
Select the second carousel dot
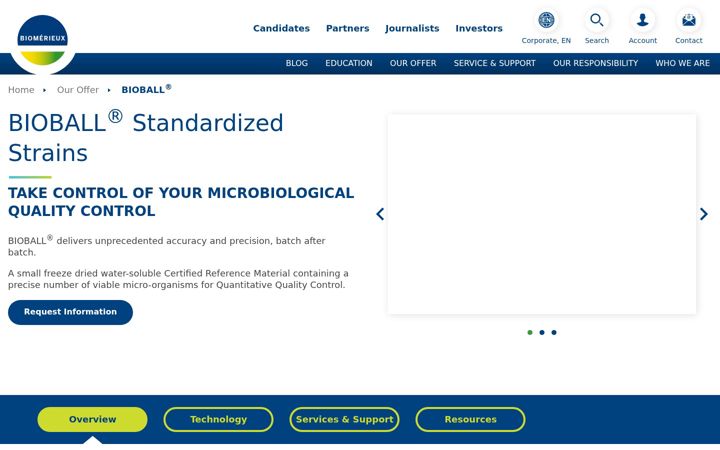(x=542, y=332)
